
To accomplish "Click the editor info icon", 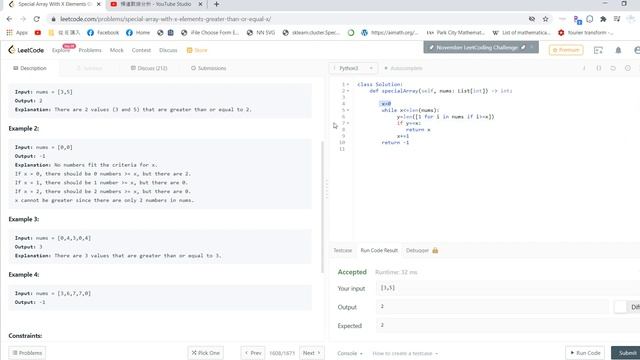I will tap(584, 68).
